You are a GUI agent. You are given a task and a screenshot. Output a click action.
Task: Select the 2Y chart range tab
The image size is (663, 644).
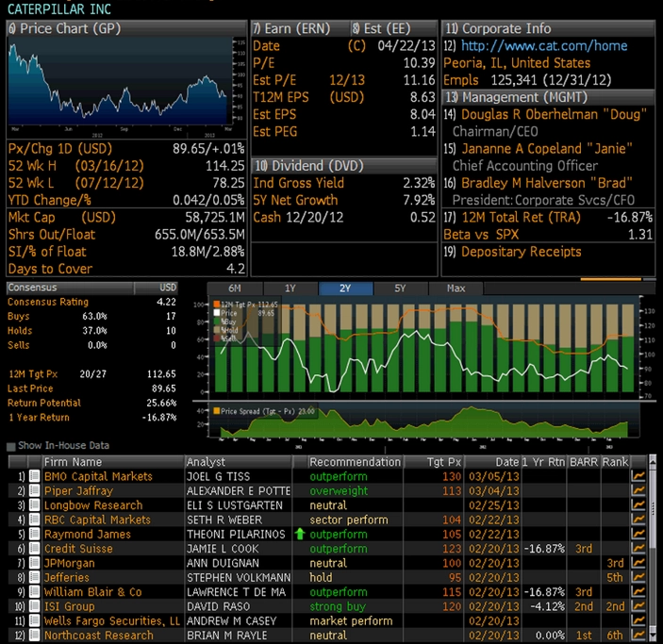pos(345,289)
